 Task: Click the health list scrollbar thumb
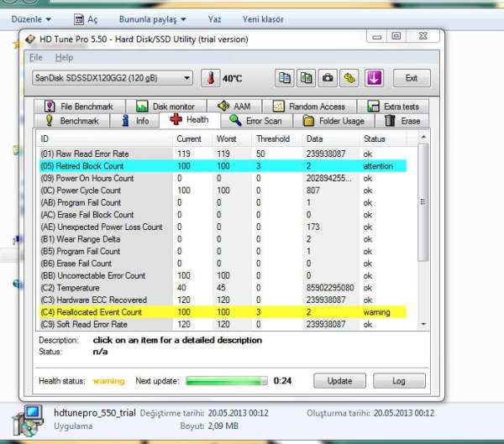click(x=423, y=202)
